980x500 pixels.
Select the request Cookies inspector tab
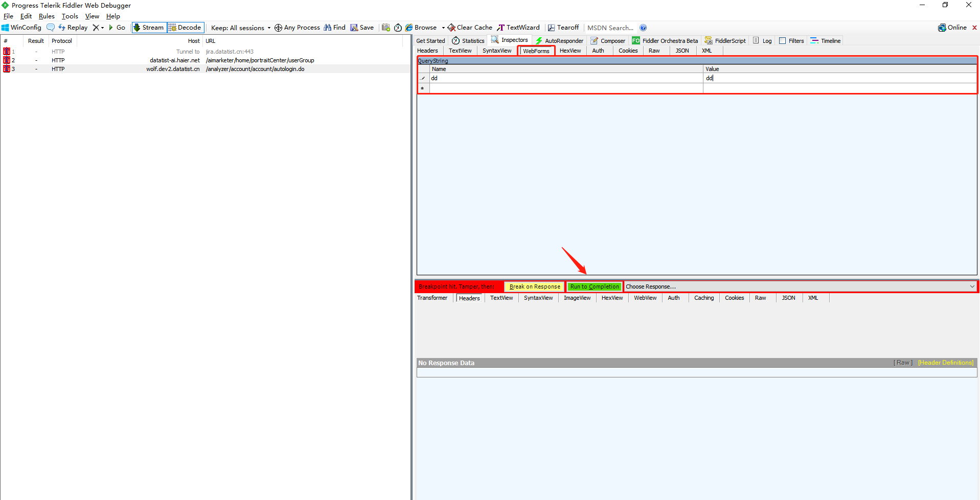tap(628, 51)
